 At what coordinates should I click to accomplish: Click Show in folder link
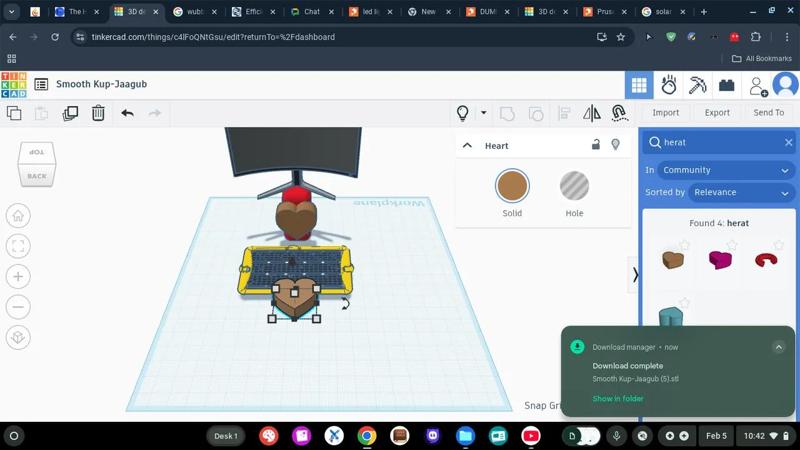(x=617, y=398)
